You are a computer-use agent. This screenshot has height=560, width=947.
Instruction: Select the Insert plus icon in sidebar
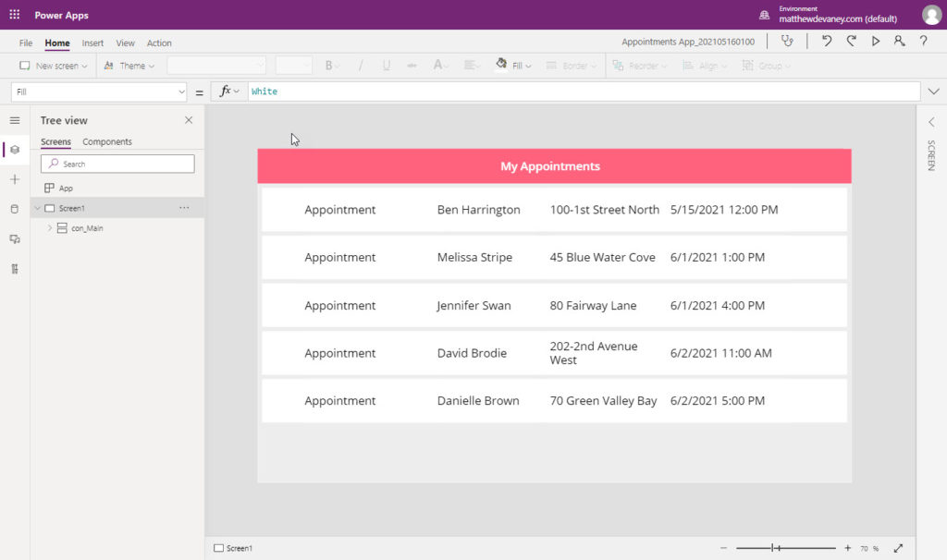(14, 179)
